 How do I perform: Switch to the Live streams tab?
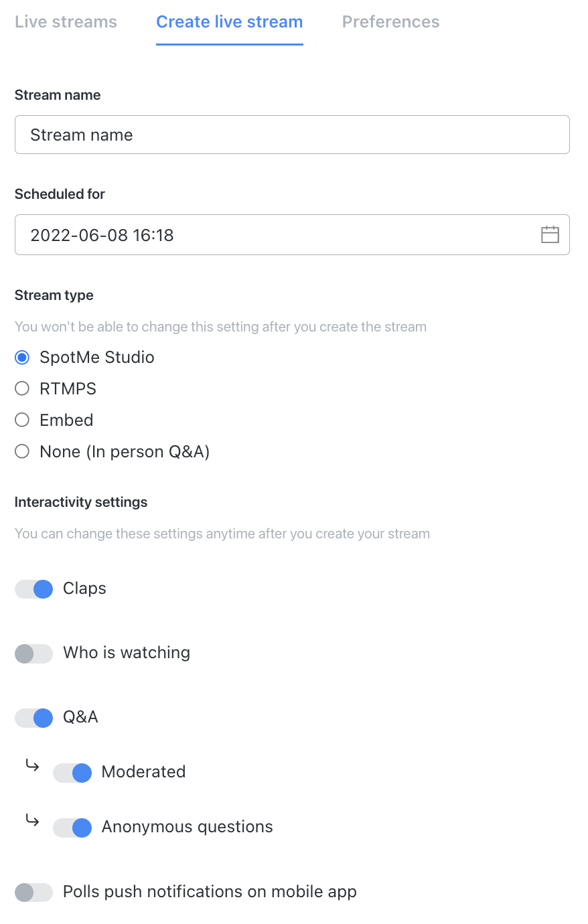click(66, 22)
